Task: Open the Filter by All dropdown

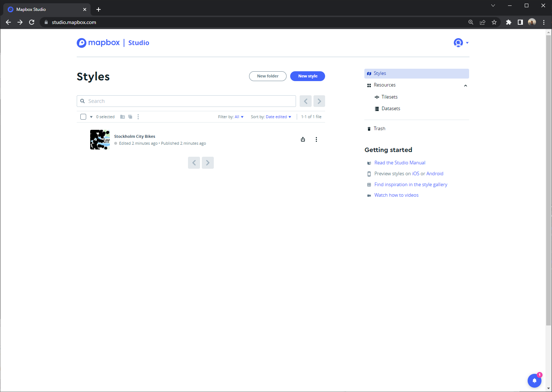Action: 231,117
